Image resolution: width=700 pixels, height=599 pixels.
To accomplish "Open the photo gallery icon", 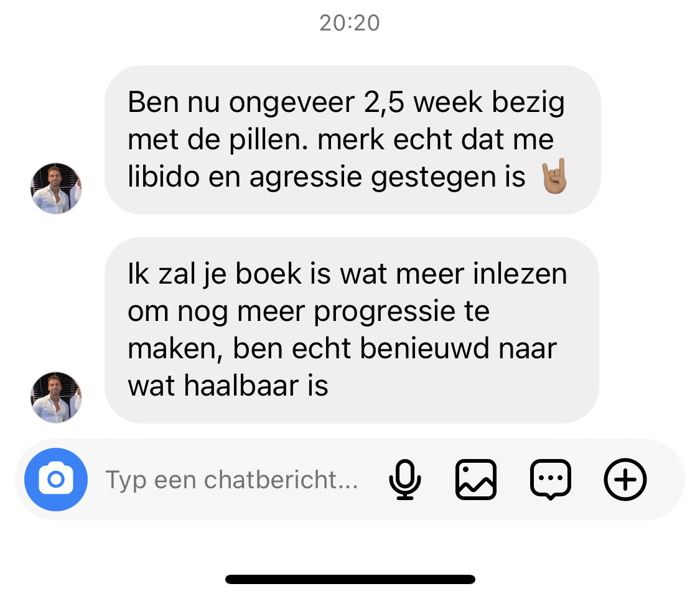I will [476, 480].
